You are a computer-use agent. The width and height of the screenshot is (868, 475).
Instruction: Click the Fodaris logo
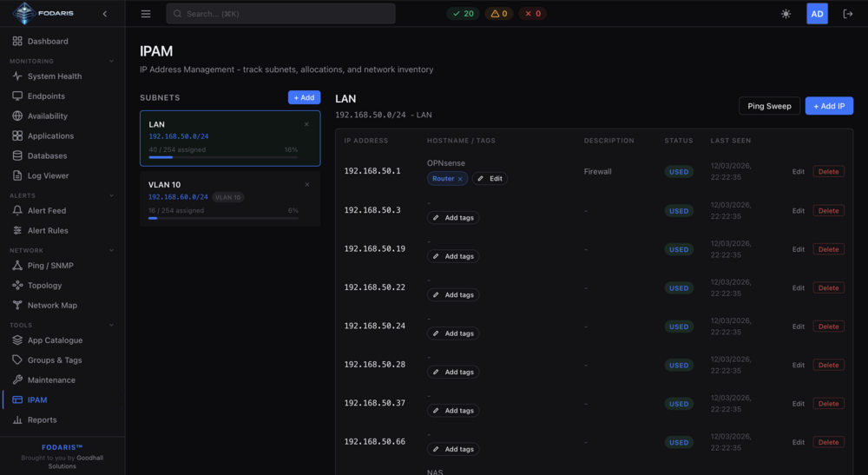pos(43,13)
